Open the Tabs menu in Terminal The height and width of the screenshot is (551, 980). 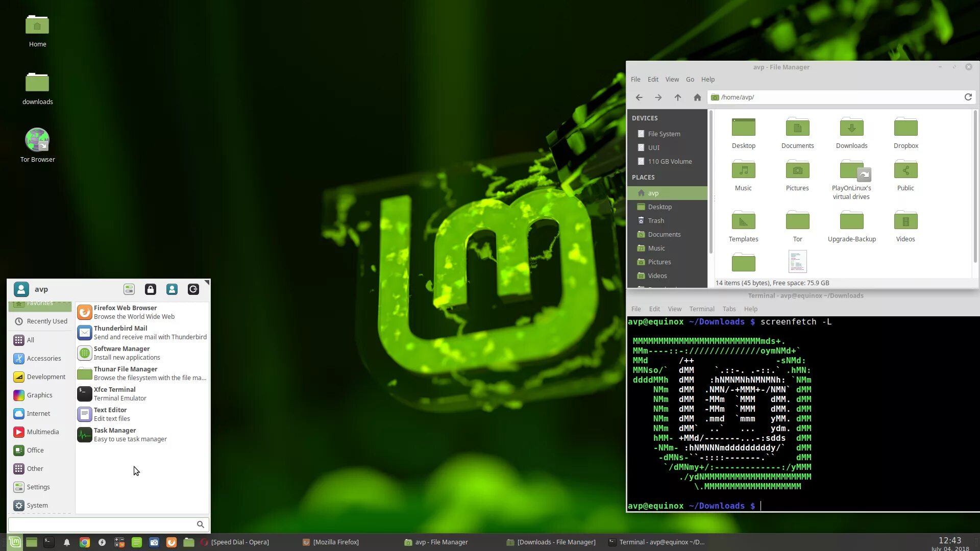[x=729, y=309]
